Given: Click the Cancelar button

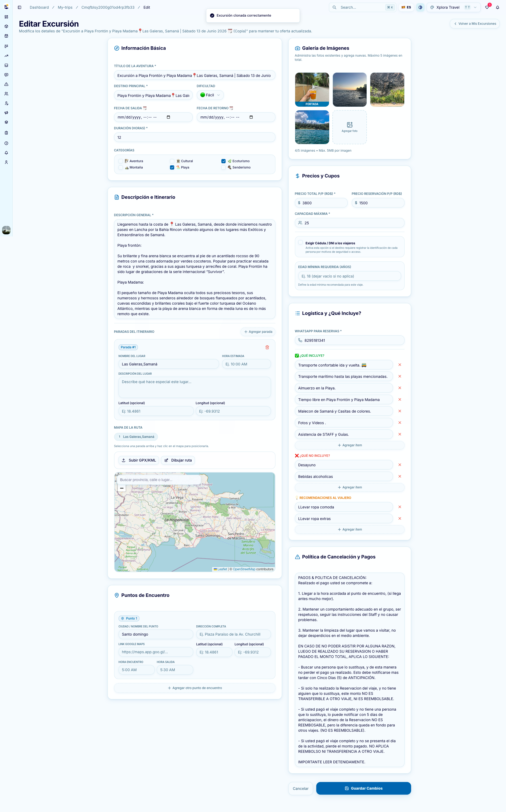Looking at the screenshot, I should tap(300, 789).
